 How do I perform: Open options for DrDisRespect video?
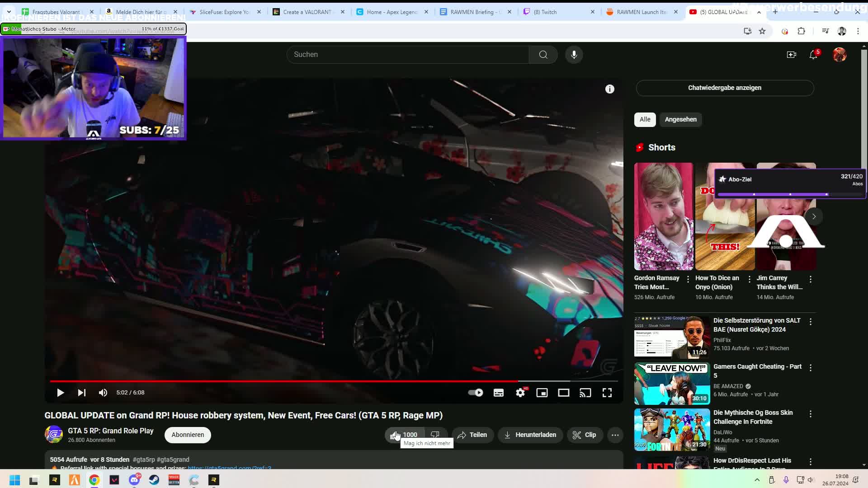811,462
